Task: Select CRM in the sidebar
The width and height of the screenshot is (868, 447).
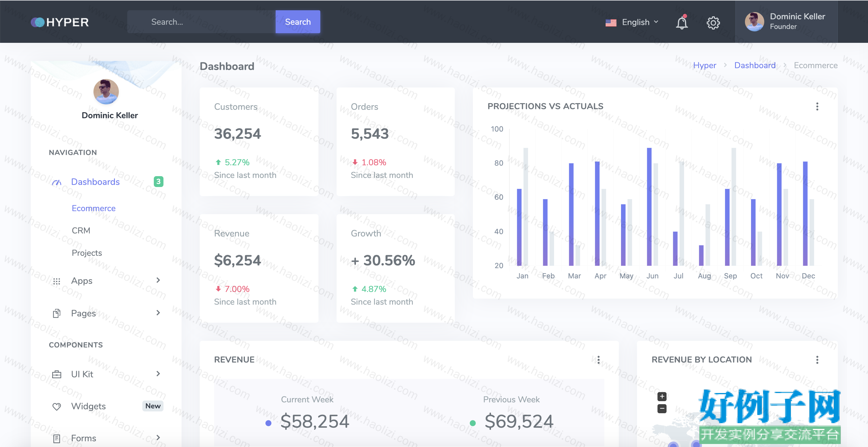Action: (x=81, y=230)
